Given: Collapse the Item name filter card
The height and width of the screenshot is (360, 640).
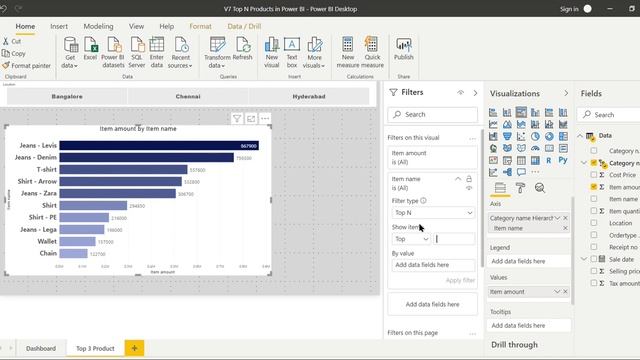Looking at the screenshot, I should pos(458,179).
